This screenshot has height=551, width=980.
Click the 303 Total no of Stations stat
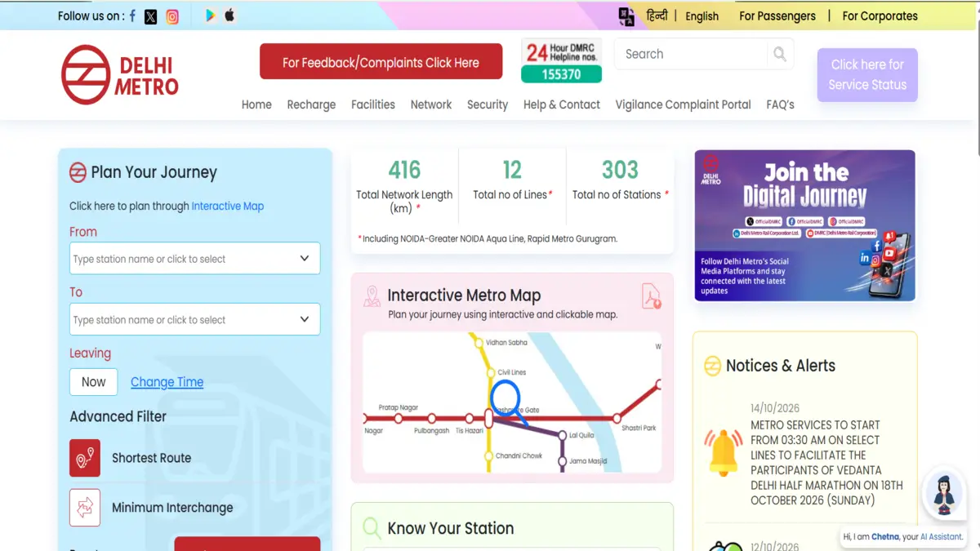pos(621,180)
